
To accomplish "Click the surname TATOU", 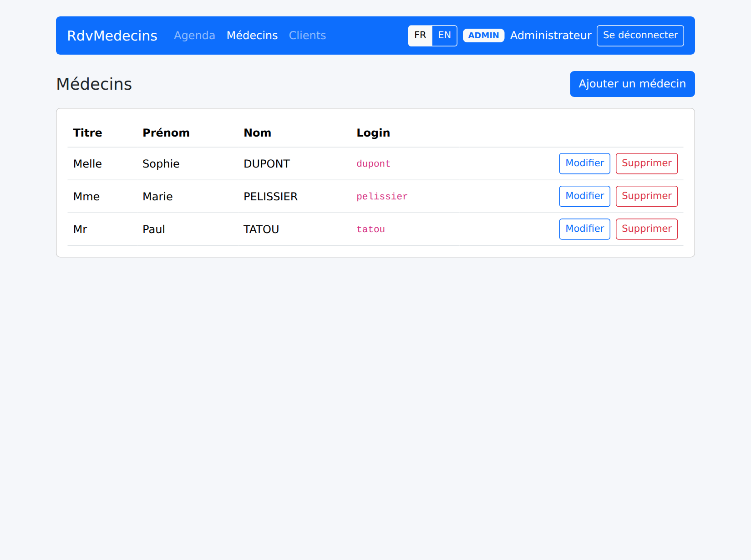I will (261, 229).
